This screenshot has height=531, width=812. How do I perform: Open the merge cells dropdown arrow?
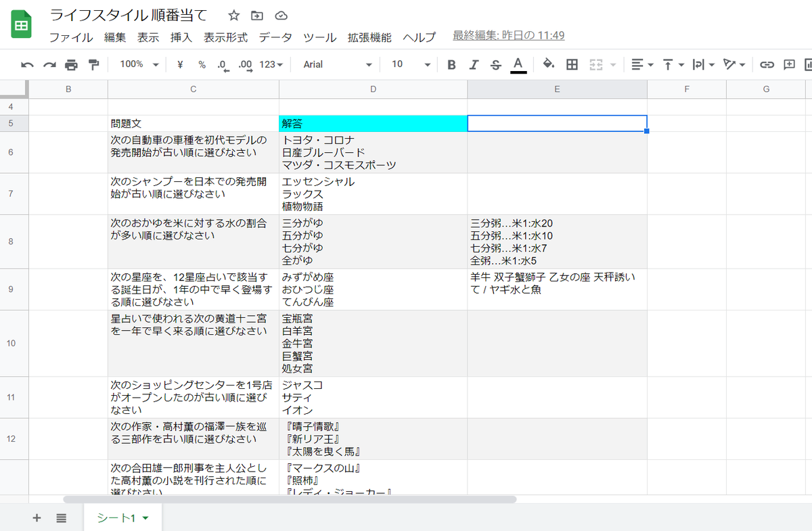[x=613, y=64]
